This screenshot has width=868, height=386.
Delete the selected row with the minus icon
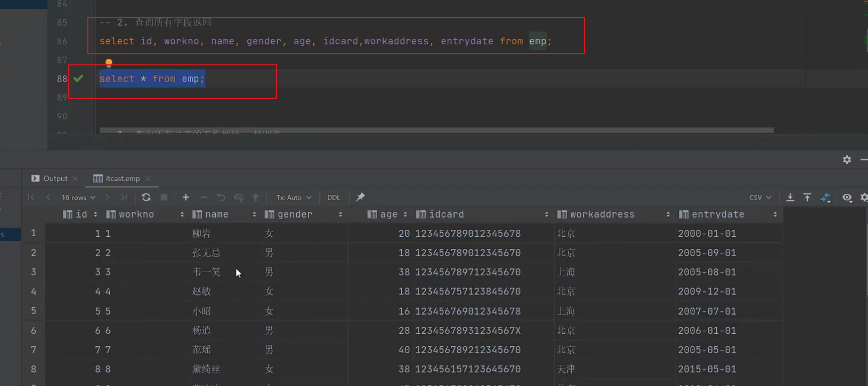pyautogui.click(x=203, y=198)
